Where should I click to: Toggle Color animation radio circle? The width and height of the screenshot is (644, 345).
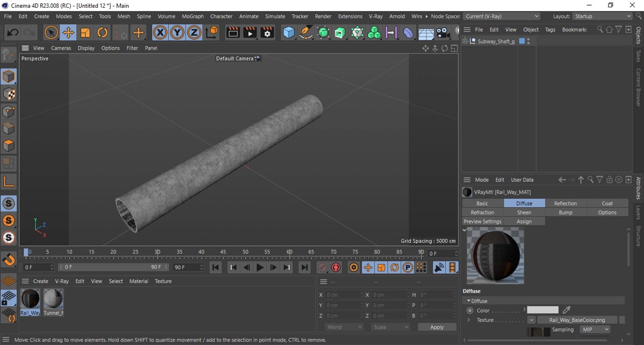(470, 310)
